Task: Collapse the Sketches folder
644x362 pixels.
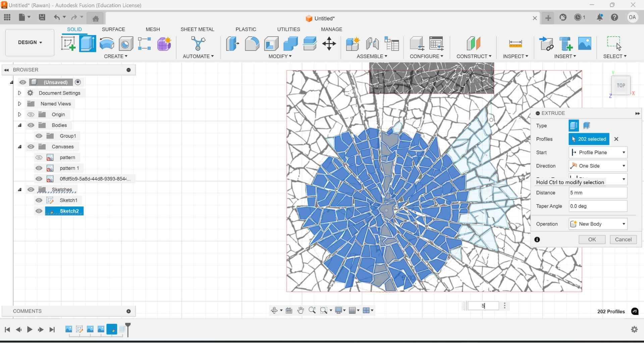Action: [19, 190]
